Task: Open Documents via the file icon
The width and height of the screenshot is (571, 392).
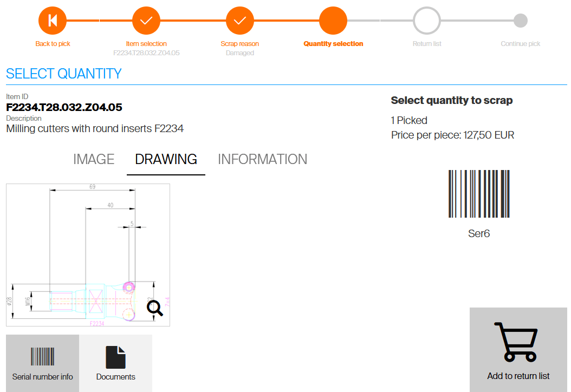Action: (115, 357)
